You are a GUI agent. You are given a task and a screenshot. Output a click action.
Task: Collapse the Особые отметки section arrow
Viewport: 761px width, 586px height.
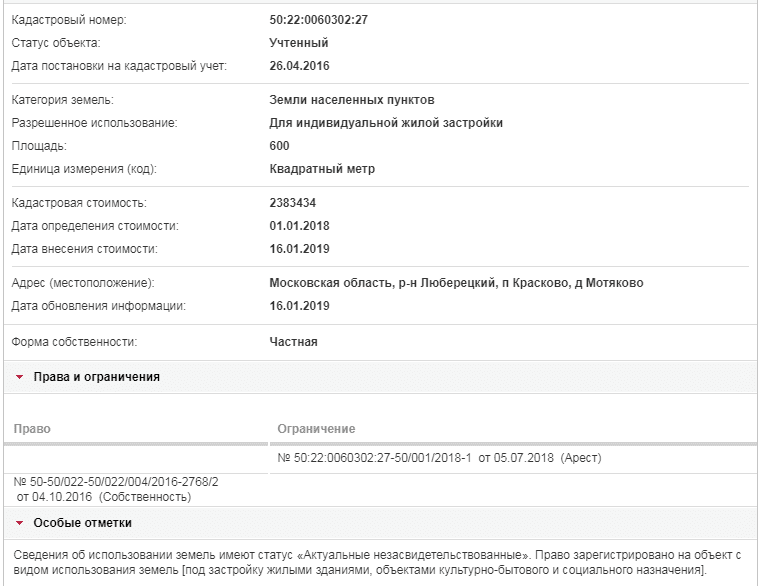(19, 523)
